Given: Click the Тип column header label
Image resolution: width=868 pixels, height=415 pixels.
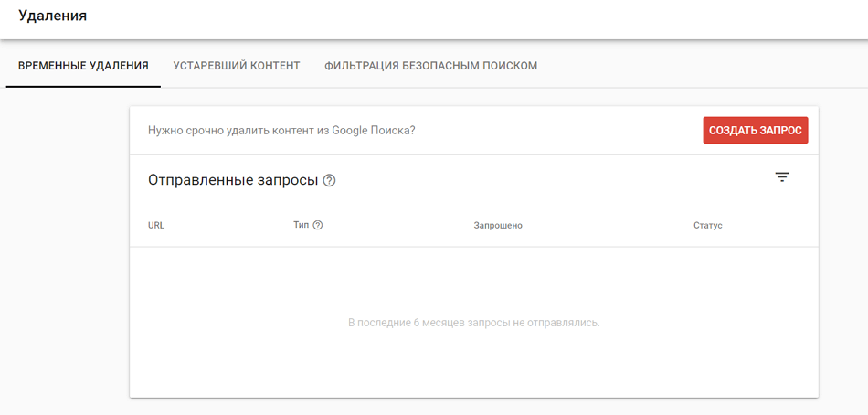Looking at the screenshot, I should point(301,226).
